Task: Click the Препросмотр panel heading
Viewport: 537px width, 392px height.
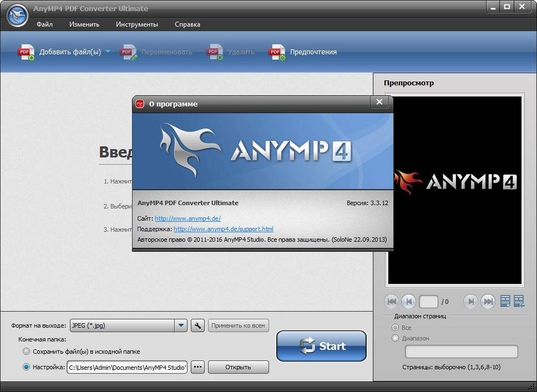Action: click(x=408, y=83)
